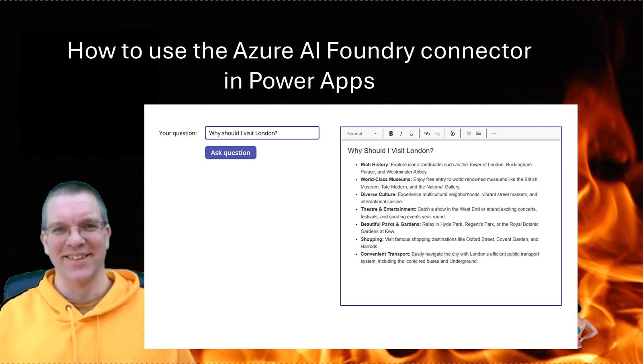Click the Ask question button
The width and height of the screenshot is (643, 364).
coord(231,153)
